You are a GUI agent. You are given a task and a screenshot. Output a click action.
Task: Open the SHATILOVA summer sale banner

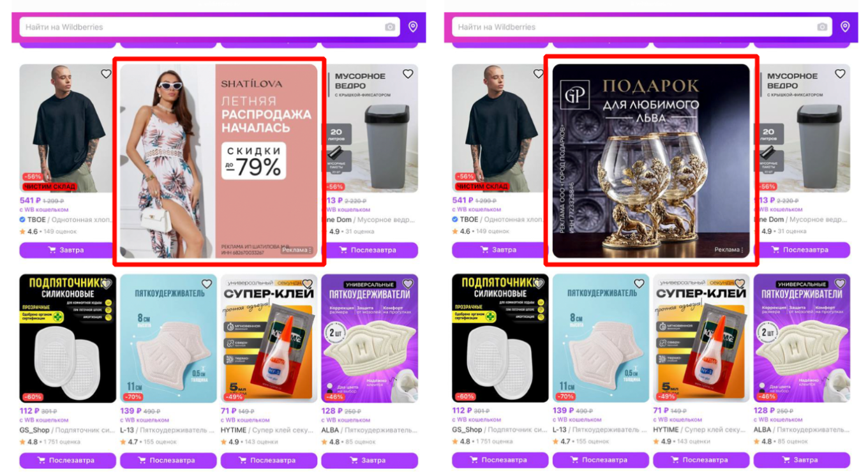(219, 161)
